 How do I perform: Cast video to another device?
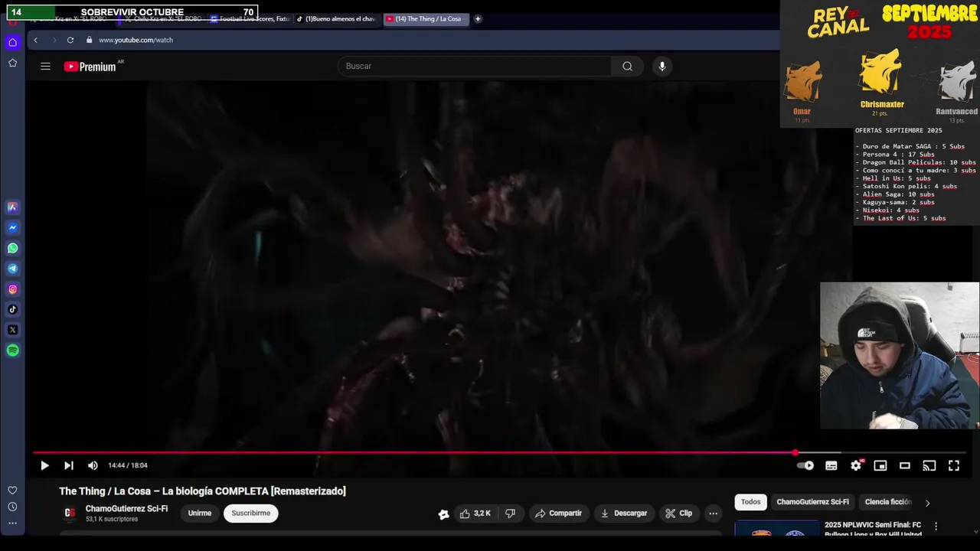click(x=929, y=465)
